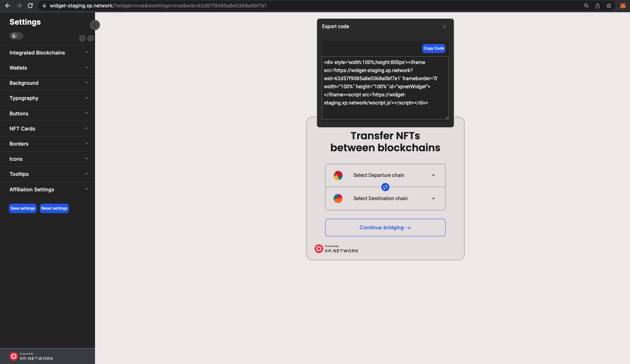Open Select Departure chain dropdown

click(x=385, y=175)
